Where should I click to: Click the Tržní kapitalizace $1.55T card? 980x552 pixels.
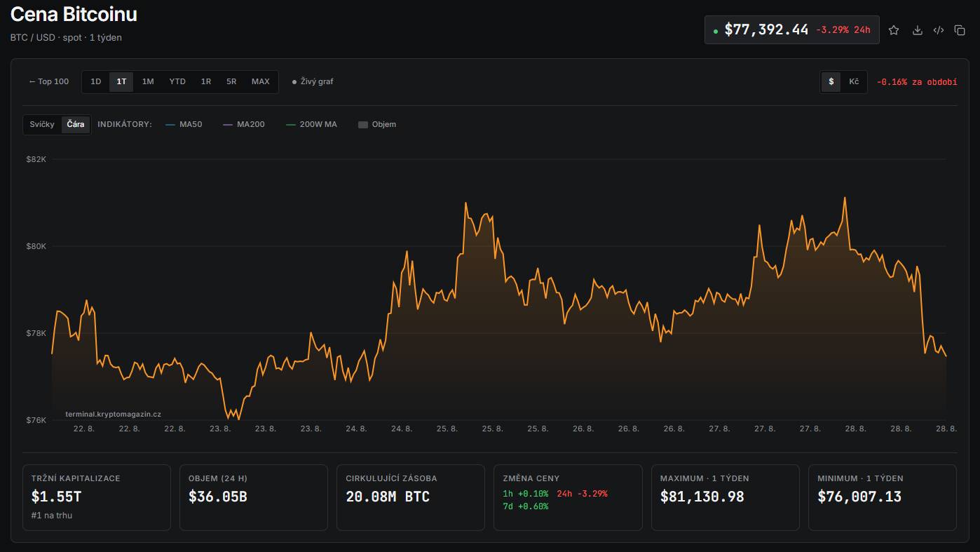coord(97,497)
